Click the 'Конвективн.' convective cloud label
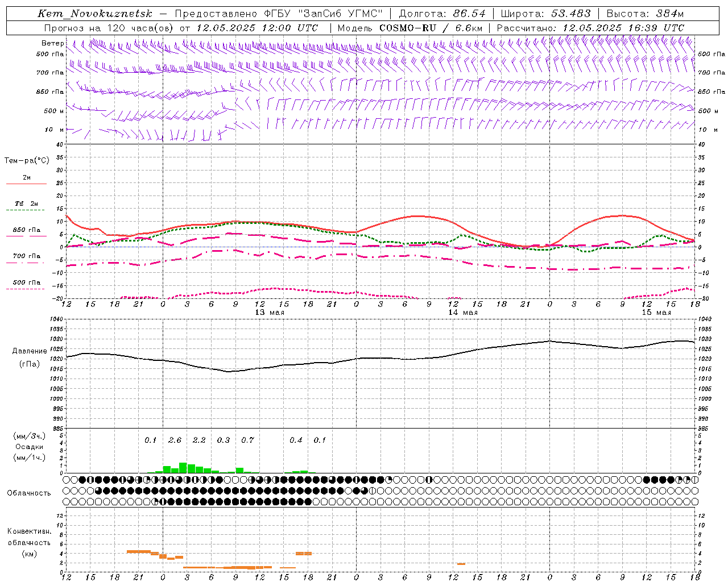Screen dimensions: 728x582 coord(29,531)
